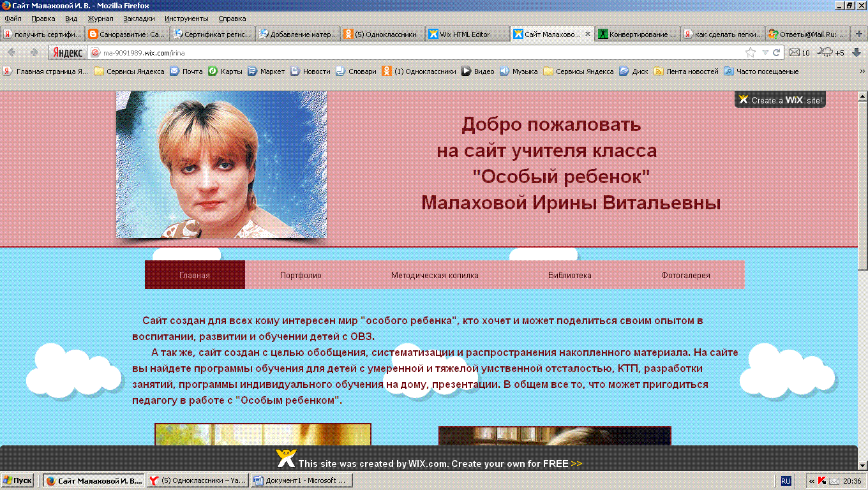Open new tab with plus button
Image resolution: width=868 pixels, height=490 pixels.
coord(859,34)
